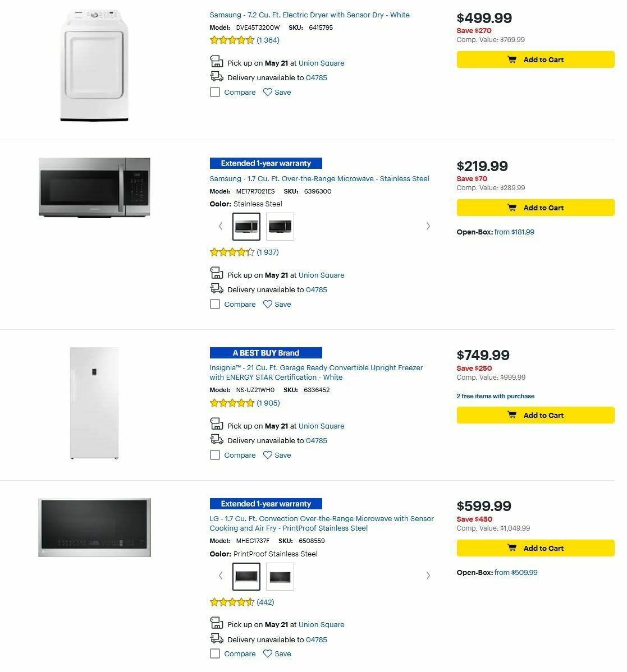
Task: Click the star rating for the Insignia freezer
Action: tap(232, 403)
